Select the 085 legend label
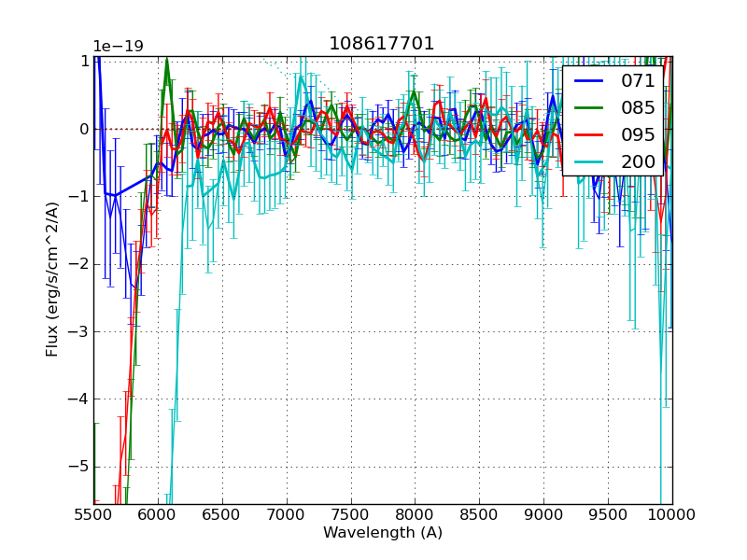 pyautogui.click(x=638, y=108)
